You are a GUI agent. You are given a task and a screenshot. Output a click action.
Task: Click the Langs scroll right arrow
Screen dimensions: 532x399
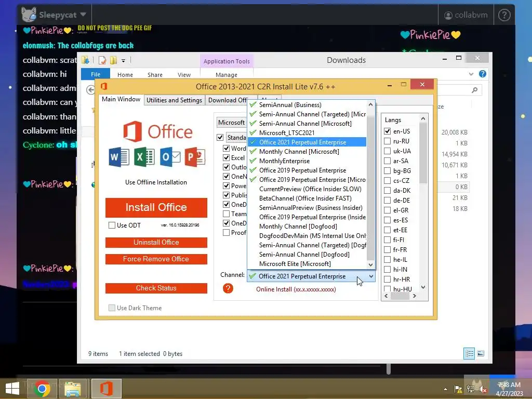click(x=414, y=296)
